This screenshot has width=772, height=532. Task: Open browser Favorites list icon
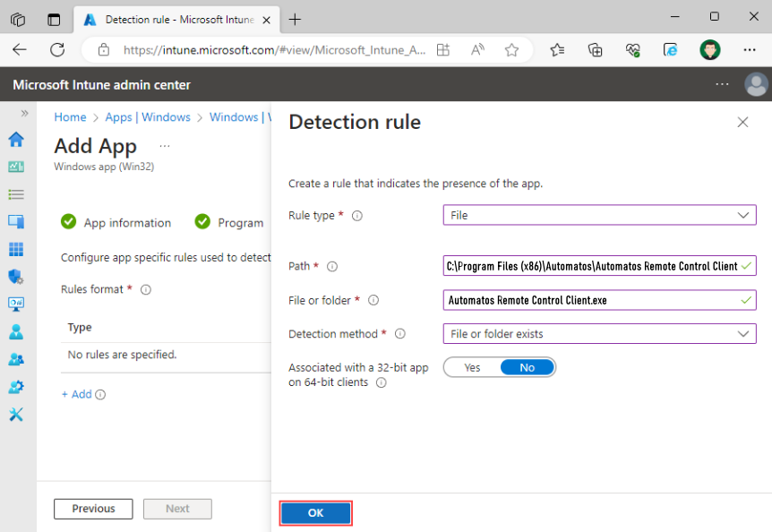click(557, 49)
